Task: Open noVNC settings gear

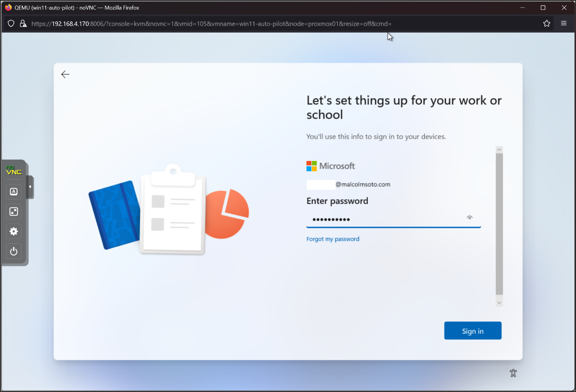Action: pyautogui.click(x=14, y=231)
